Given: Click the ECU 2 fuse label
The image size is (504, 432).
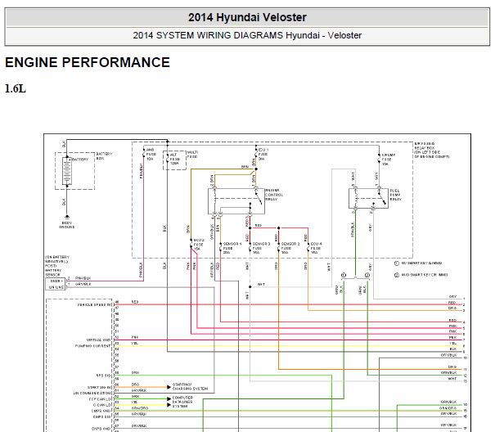Looking at the screenshot, I should [x=199, y=245].
